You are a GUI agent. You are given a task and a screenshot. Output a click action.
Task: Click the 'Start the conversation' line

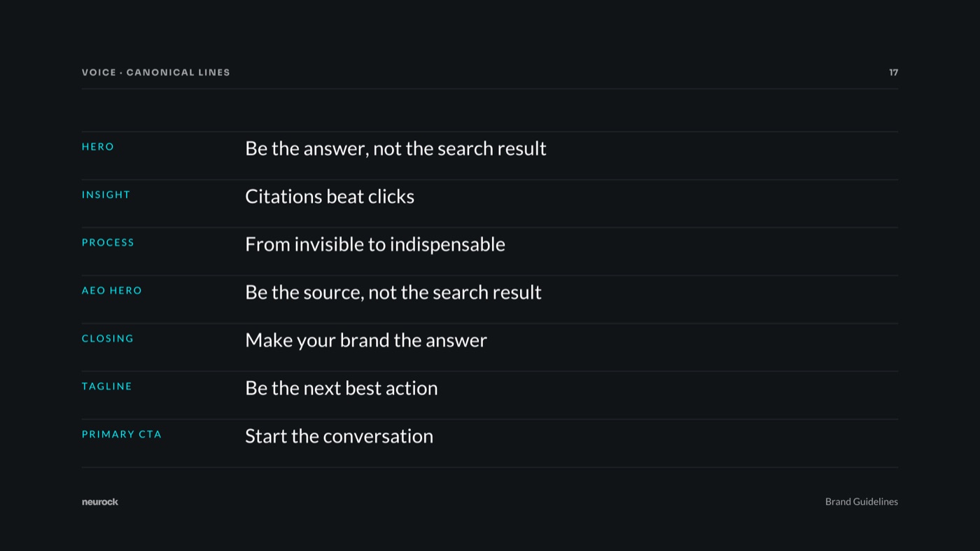(339, 436)
